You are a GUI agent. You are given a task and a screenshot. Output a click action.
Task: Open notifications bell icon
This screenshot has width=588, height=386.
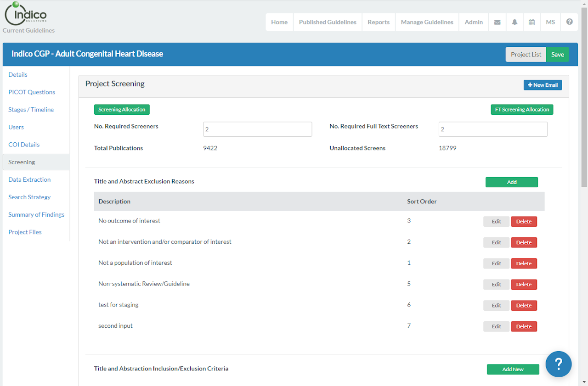tap(514, 22)
